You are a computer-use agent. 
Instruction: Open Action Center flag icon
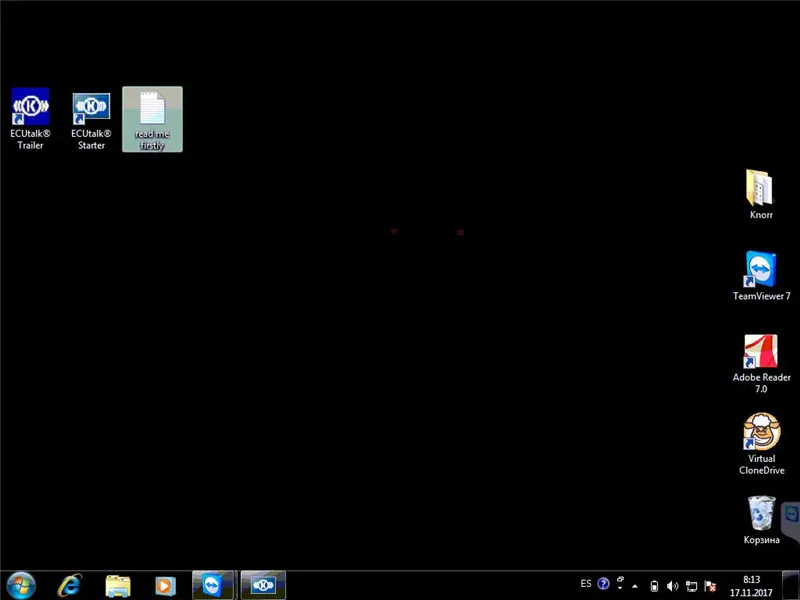710,586
